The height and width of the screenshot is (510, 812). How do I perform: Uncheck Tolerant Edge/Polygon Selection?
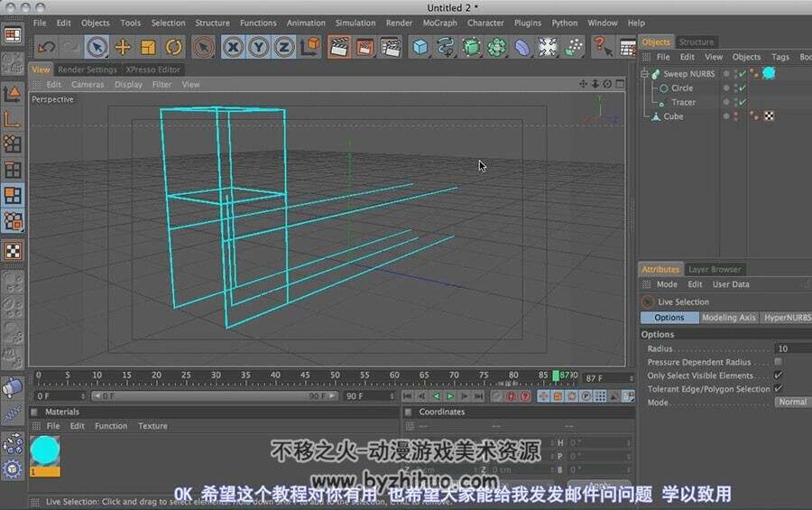pyautogui.click(x=779, y=388)
